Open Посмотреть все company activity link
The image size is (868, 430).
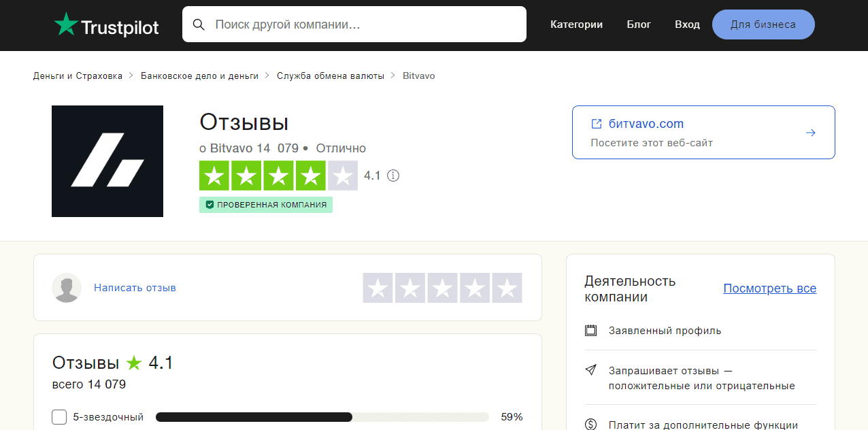click(x=769, y=288)
